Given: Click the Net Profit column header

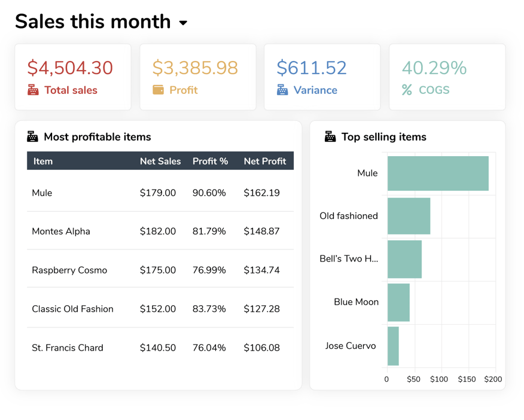Looking at the screenshot, I should 266,161.
